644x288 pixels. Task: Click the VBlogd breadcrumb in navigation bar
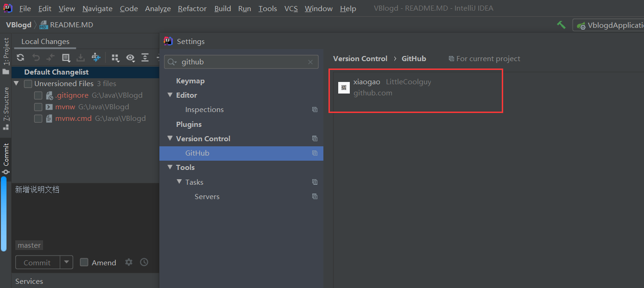[x=19, y=25]
